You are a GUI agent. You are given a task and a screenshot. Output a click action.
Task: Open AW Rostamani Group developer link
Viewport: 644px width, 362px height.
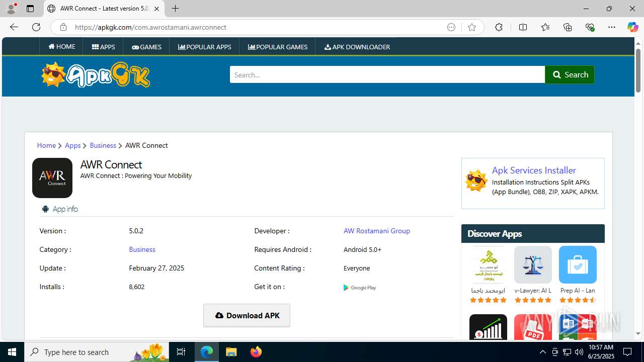(377, 231)
